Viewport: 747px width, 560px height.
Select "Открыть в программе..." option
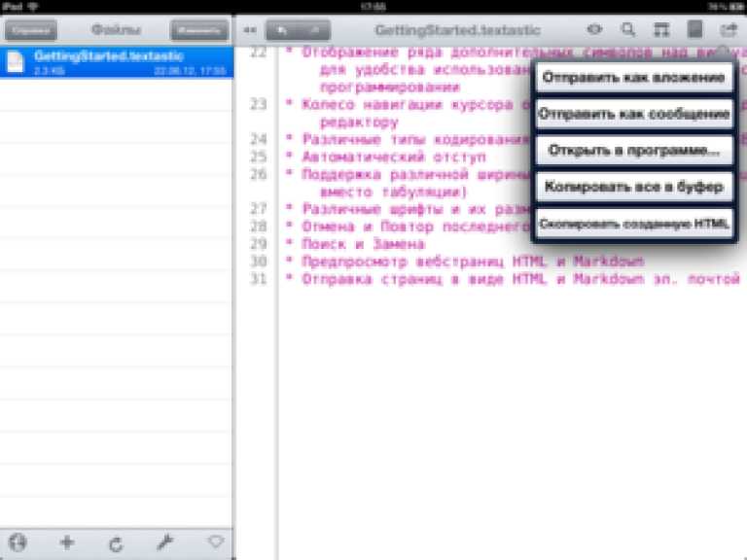point(634,151)
